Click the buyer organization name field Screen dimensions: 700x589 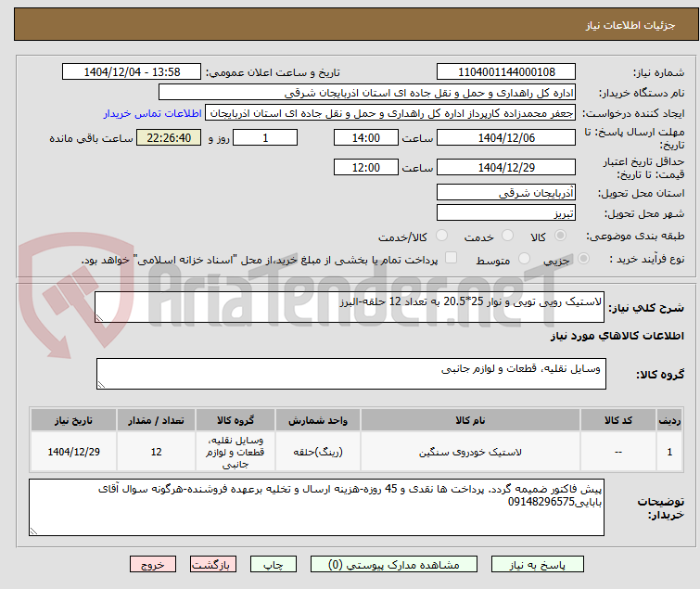pyautogui.click(x=367, y=93)
